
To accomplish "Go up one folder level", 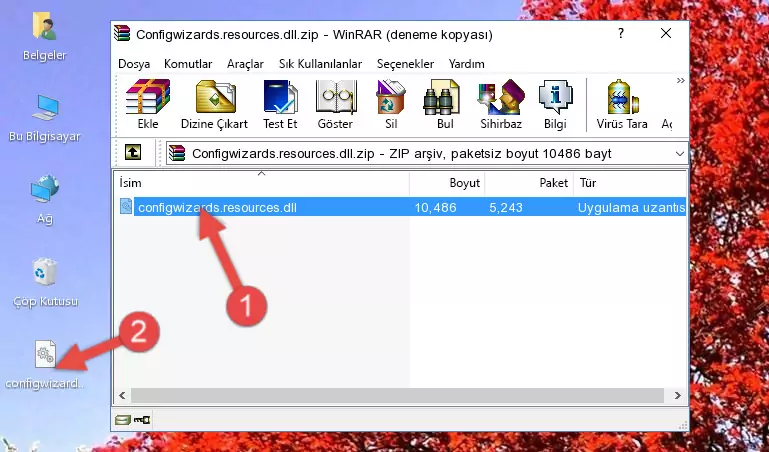I will 133,152.
